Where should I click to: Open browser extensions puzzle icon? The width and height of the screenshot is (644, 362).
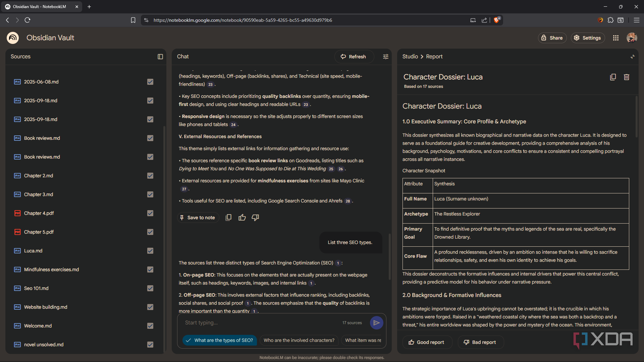pyautogui.click(x=610, y=20)
